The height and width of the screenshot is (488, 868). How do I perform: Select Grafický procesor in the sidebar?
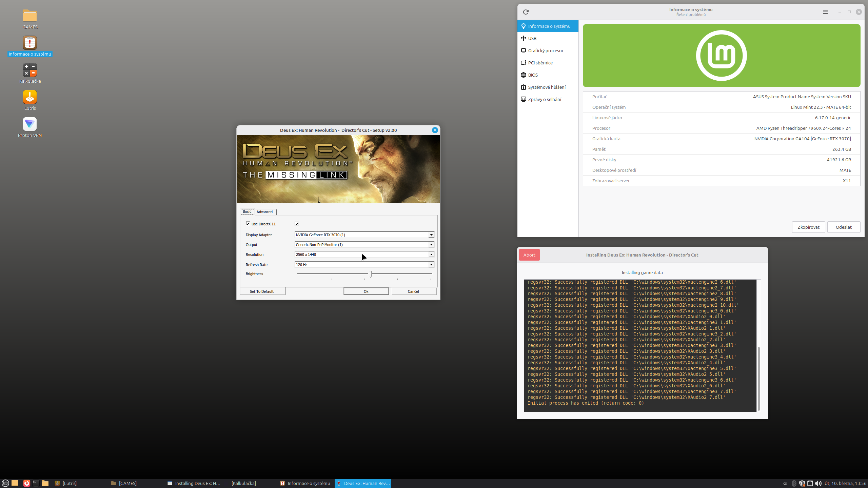[545, 50]
